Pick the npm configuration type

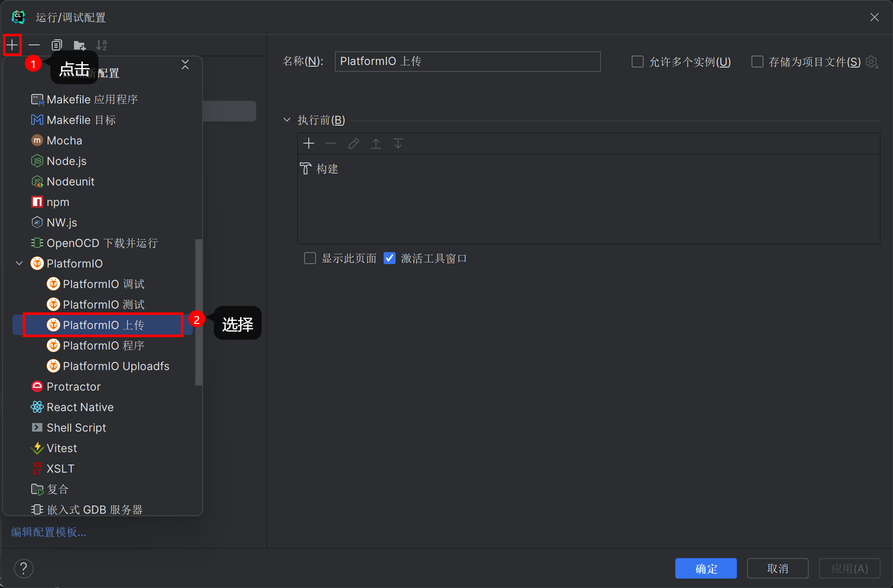click(x=103, y=202)
